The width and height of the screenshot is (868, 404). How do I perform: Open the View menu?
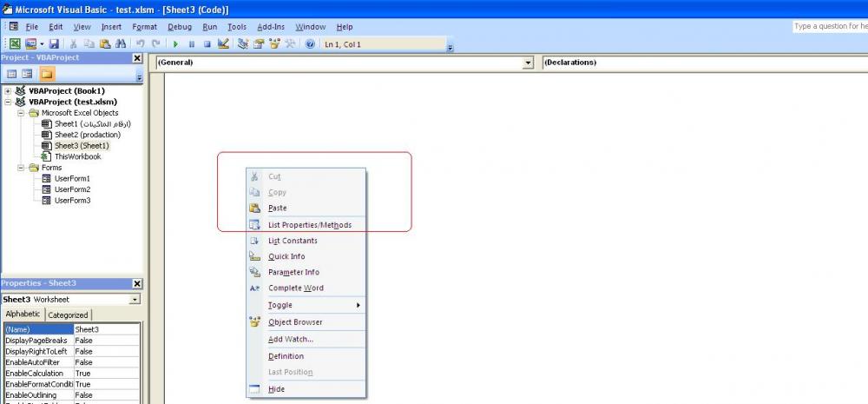tap(82, 27)
